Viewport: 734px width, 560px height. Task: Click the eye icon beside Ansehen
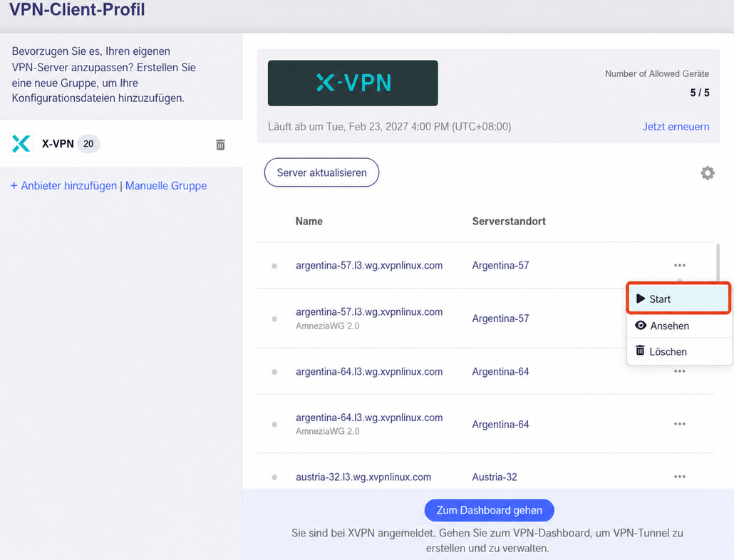click(x=641, y=325)
